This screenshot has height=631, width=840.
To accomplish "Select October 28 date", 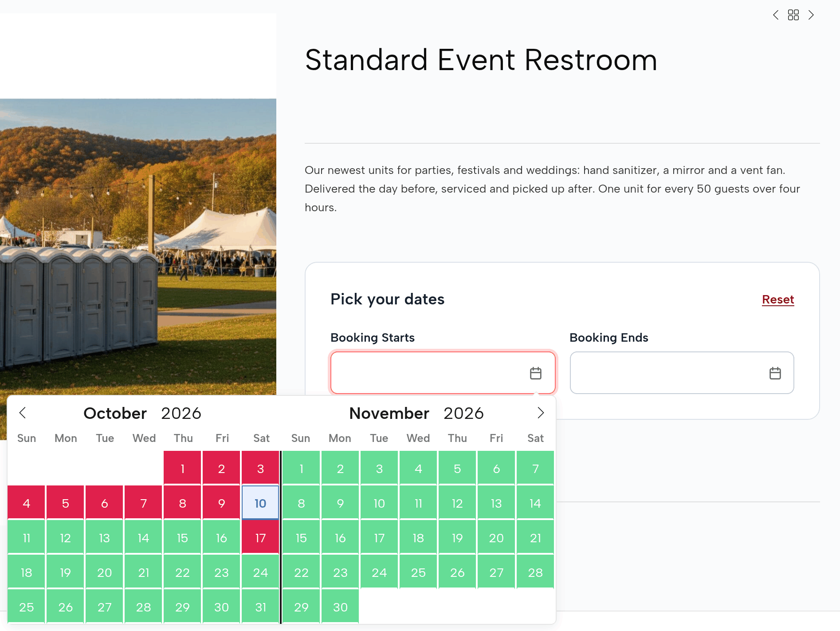I will coord(143,607).
